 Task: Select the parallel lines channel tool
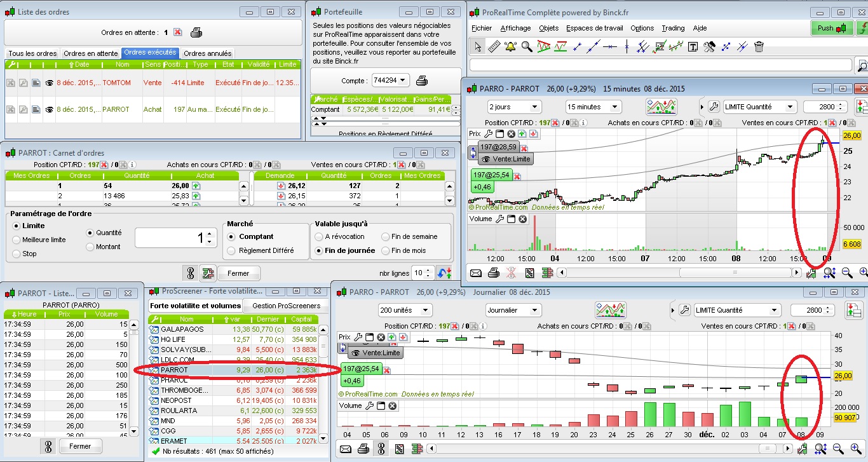643,46
